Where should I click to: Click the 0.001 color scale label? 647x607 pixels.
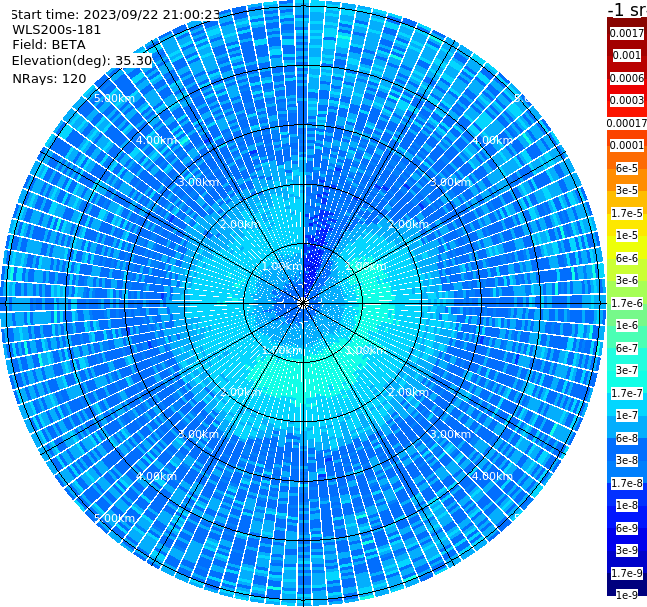tap(627, 55)
